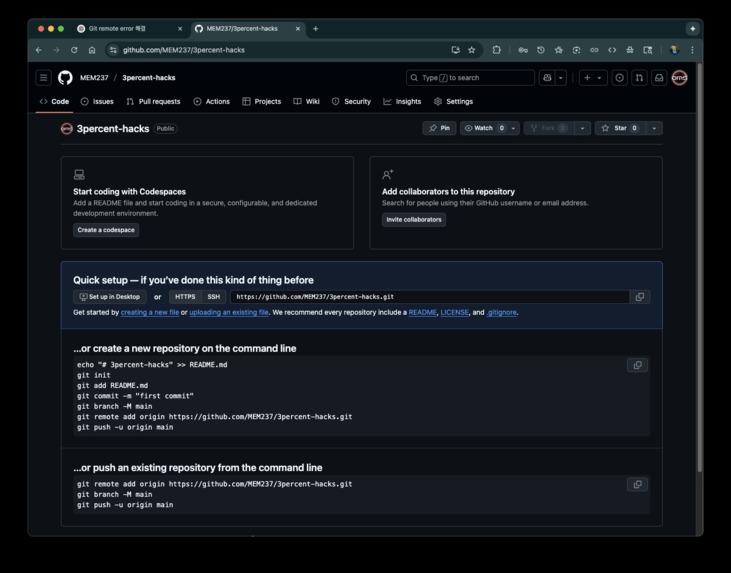Image resolution: width=731 pixels, height=573 pixels.
Task: Close the 'Git remote error' tab
Action: pyautogui.click(x=180, y=29)
